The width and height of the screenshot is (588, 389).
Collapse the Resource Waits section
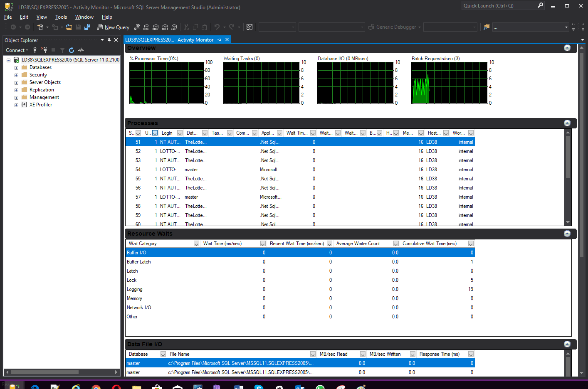(567, 234)
